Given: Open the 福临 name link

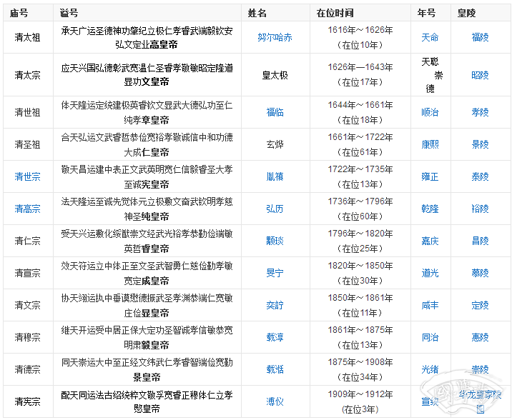Looking at the screenshot, I should click(x=275, y=112).
